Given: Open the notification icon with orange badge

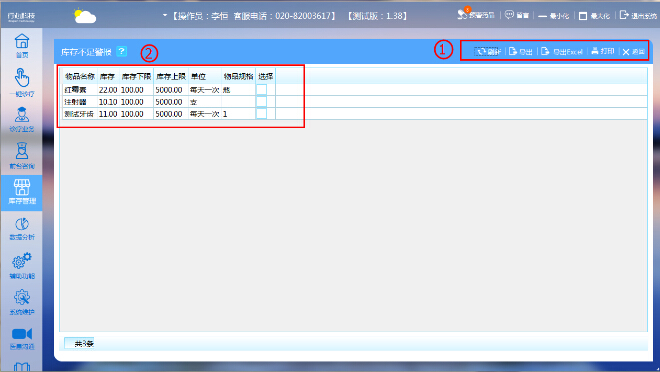Looking at the screenshot, I should click(x=476, y=15).
